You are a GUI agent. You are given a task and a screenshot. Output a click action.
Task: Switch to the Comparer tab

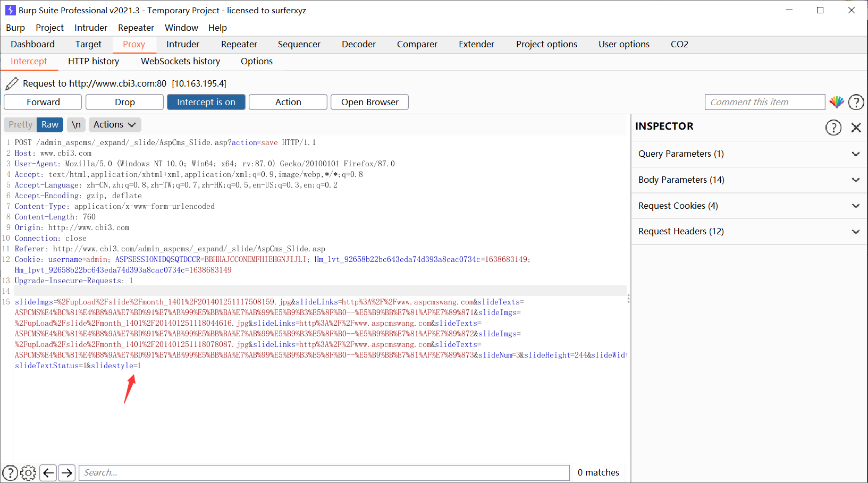417,44
